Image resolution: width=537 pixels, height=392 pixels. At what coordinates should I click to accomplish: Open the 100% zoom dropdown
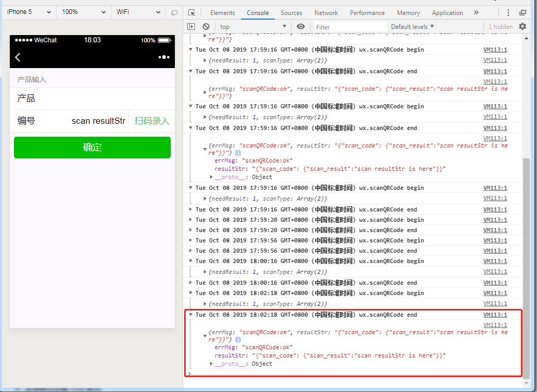[84, 12]
